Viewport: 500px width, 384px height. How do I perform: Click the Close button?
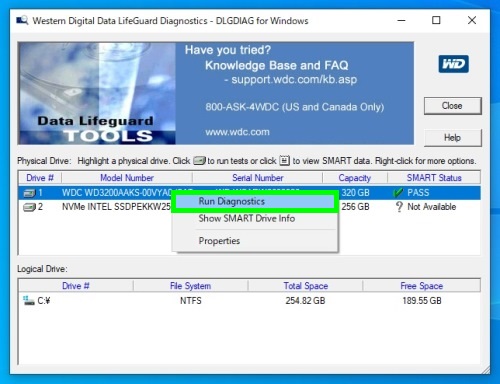(x=452, y=106)
